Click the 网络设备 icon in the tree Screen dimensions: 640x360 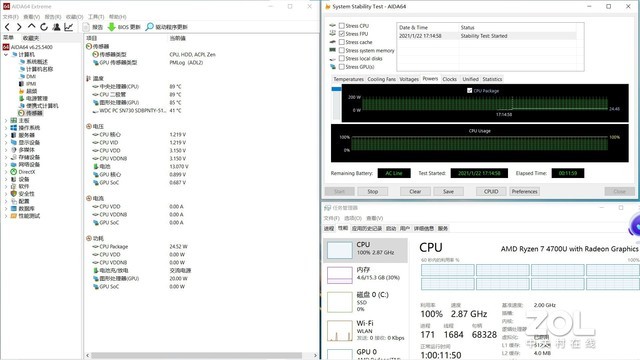[13, 164]
